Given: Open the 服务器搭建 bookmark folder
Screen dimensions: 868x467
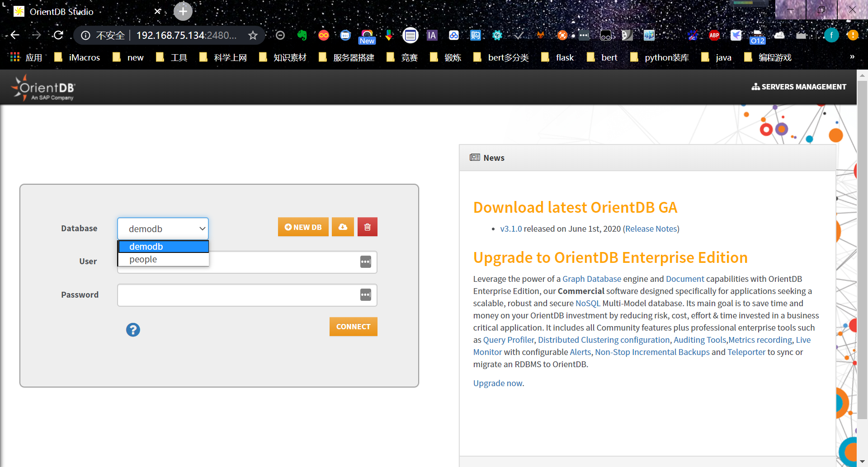Looking at the screenshot, I should point(347,57).
